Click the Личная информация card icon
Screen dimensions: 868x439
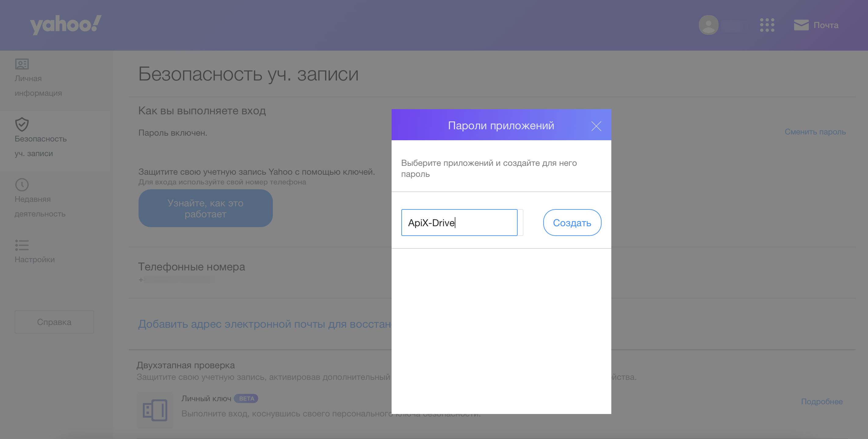point(22,64)
